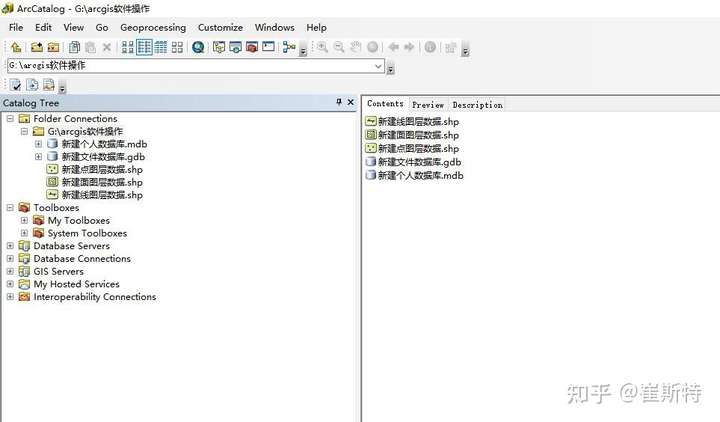Click the Copy toolbar icon

point(74,47)
